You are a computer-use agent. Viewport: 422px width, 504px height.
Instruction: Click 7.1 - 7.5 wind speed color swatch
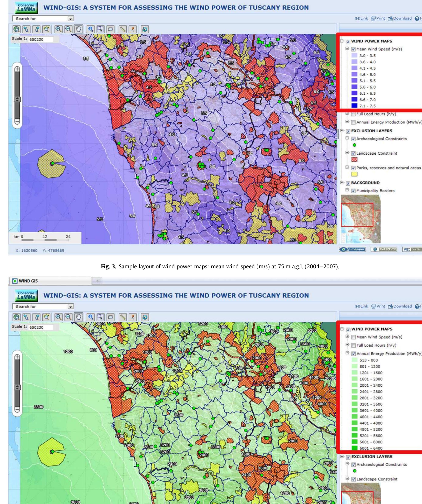(x=354, y=106)
